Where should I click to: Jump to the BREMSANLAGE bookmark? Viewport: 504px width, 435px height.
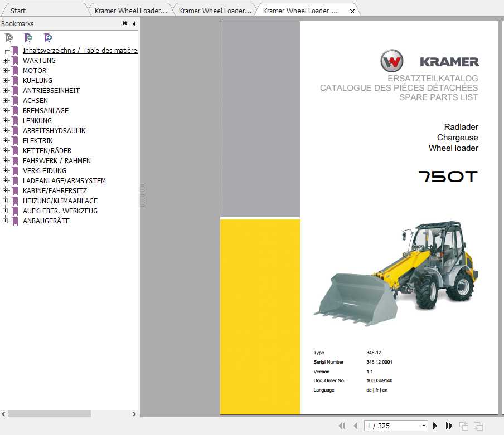46,110
